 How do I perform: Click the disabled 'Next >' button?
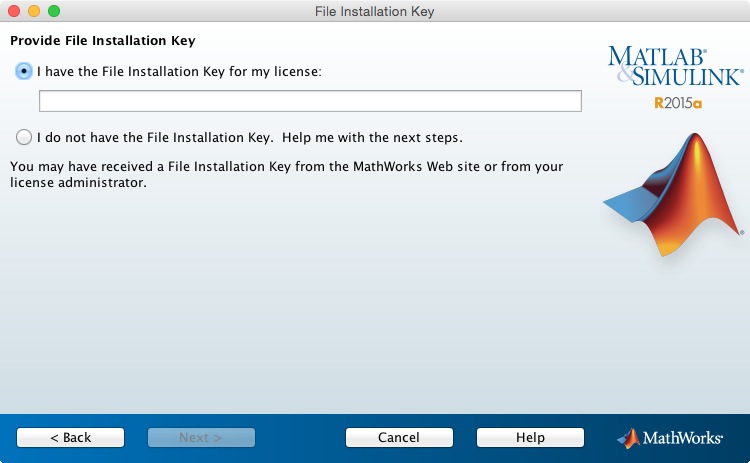coord(201,437)
